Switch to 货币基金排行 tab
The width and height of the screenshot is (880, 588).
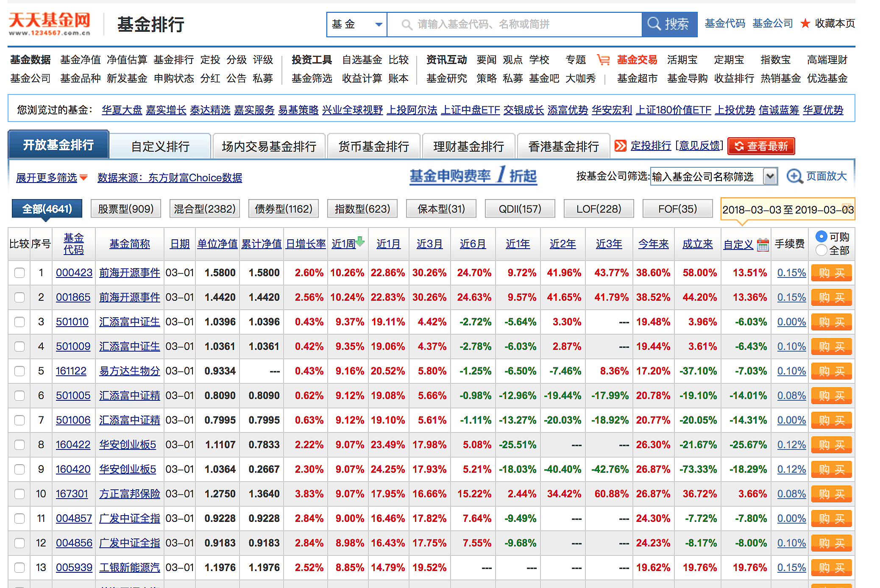coord(373,147)
